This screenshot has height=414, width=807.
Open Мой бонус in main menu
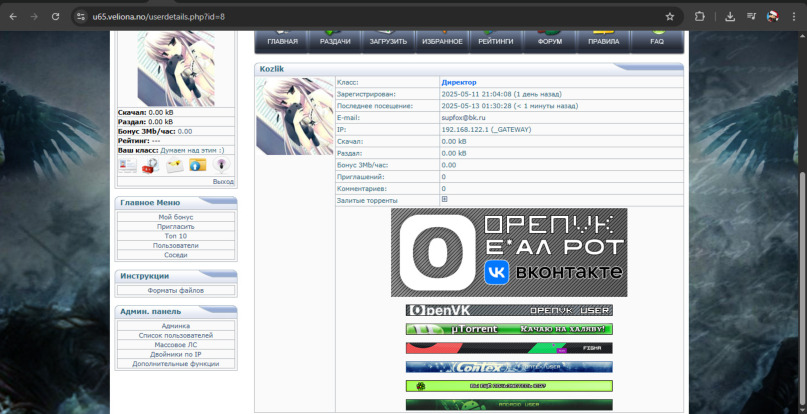[x=176, y=217]
